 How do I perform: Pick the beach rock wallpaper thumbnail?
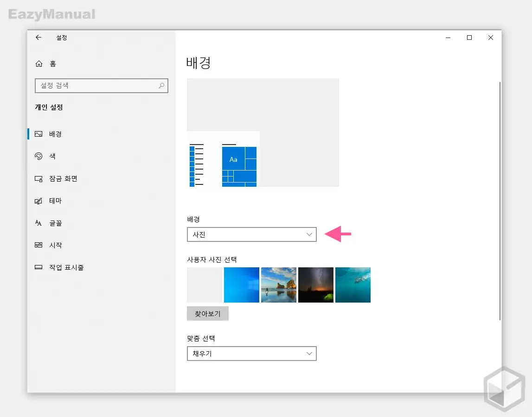point(278,285)
